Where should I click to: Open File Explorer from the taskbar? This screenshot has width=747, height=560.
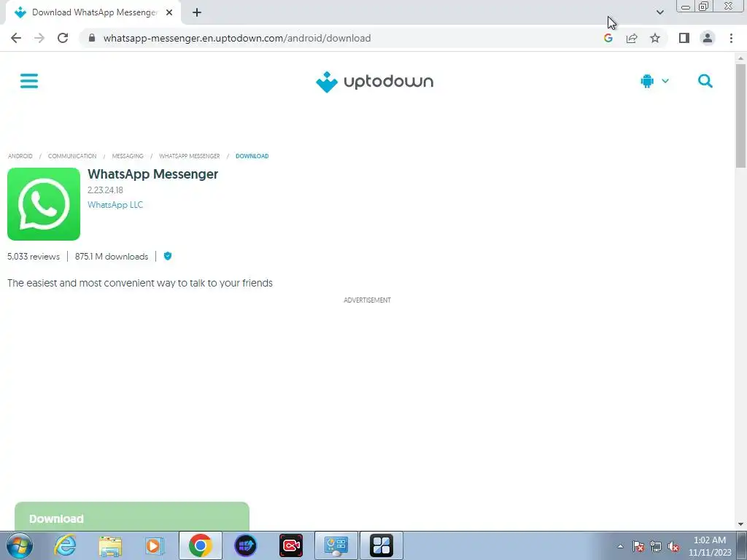[x=110, y=545]
